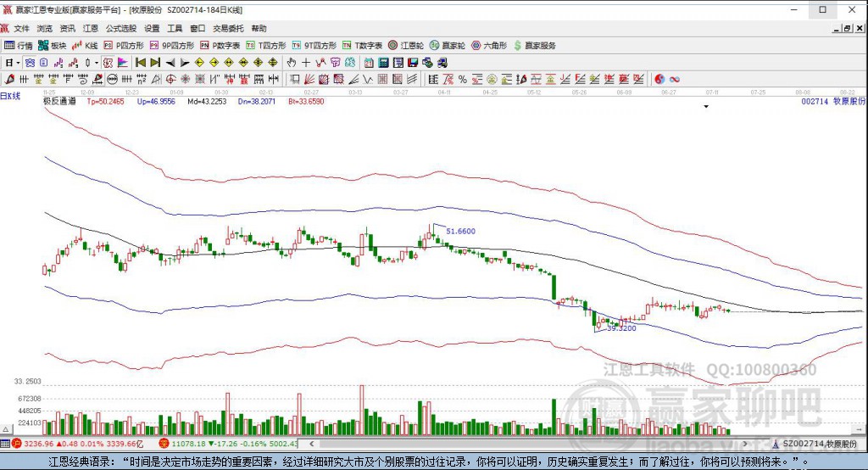Click the 极反通道 indicator label
This screenshot has height=470, width=868.
(x=59, y=102)
